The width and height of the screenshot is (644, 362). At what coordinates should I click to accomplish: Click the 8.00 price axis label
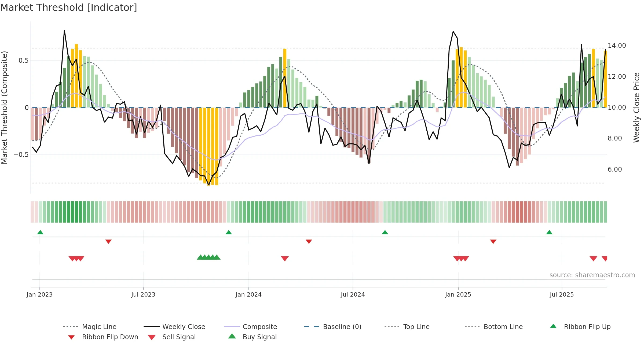coord(615,138)
